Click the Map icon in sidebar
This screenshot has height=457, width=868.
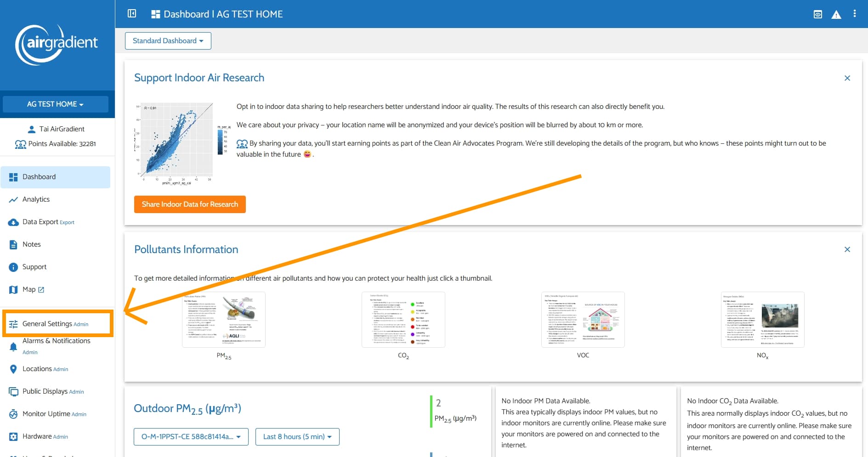13,290
